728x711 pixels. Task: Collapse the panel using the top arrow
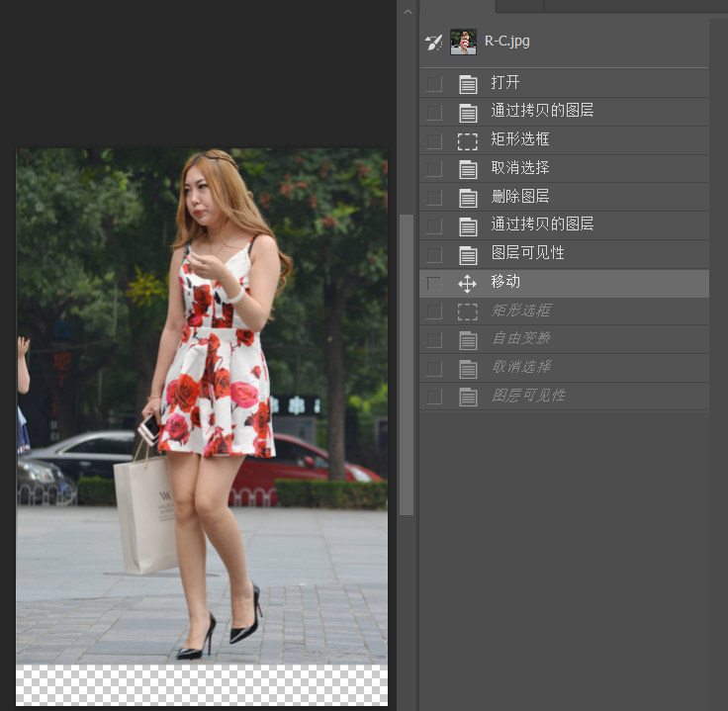[x=407, y=10]
